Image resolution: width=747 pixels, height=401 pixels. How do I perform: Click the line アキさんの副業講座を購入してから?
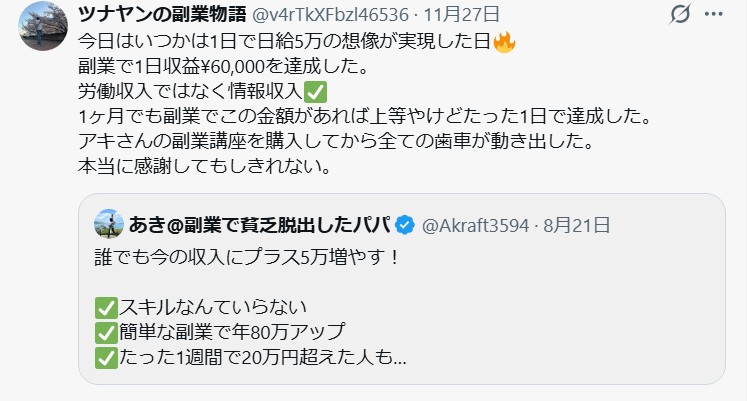click(x=336, y=141)
